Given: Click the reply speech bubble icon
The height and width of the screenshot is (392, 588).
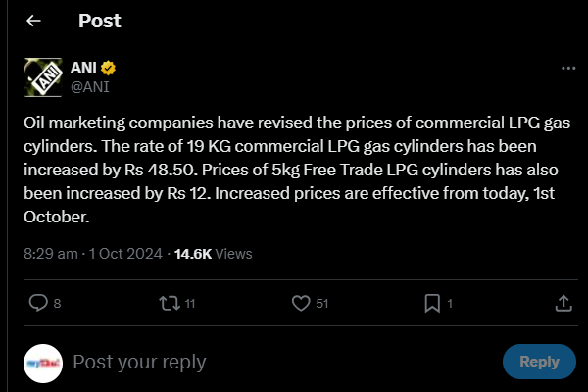Looking at the screenshot, I should (x=39, y=303).
